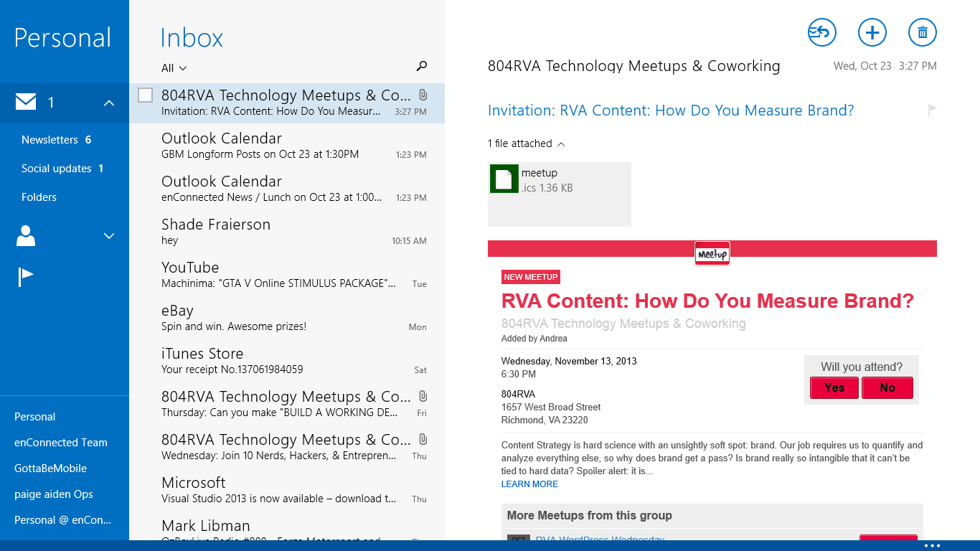Switch to the enConnected Team account
Image resolution: width=980 pixels, height=551 pixels.
point(61,443)
